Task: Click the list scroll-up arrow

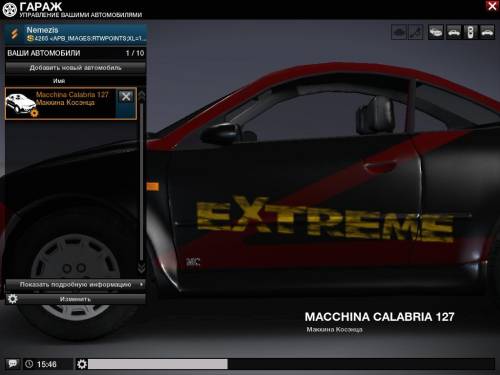Action: coord(142,95)
